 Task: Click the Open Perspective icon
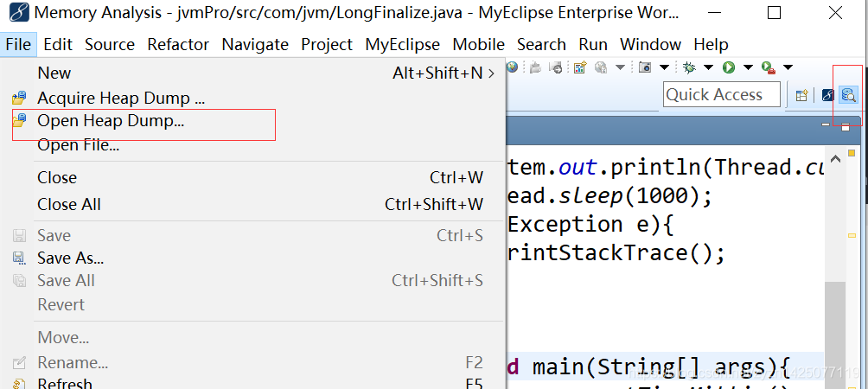click(x=801, y=95)
